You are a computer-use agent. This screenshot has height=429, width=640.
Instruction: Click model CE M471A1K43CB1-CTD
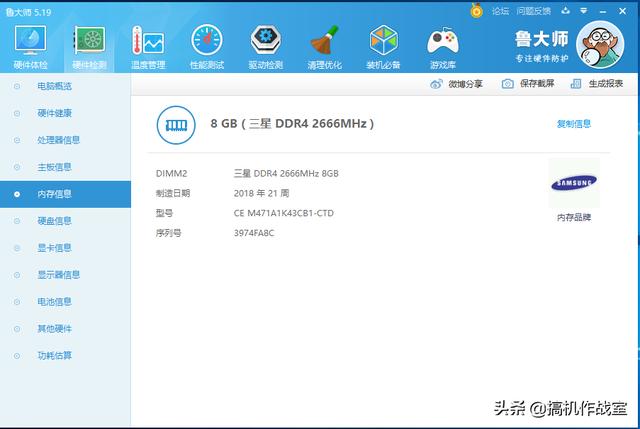284,213
